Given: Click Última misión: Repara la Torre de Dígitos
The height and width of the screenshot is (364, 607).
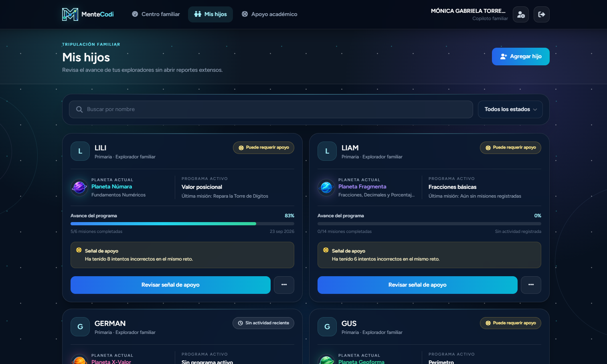Looking at the screenshot, I should point(225,196).
